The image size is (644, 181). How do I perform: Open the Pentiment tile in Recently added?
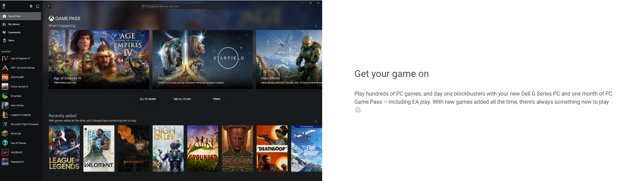[134, 148]
